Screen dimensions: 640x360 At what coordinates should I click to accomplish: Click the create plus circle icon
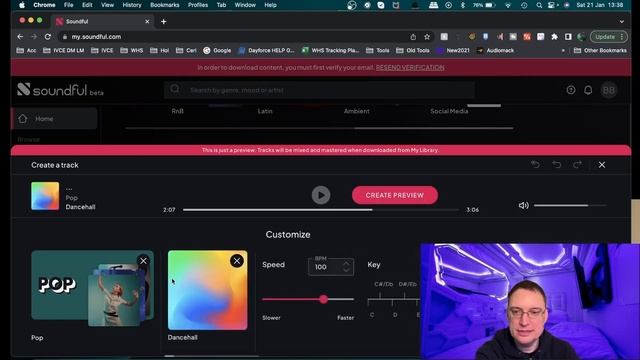coord(571,90)
